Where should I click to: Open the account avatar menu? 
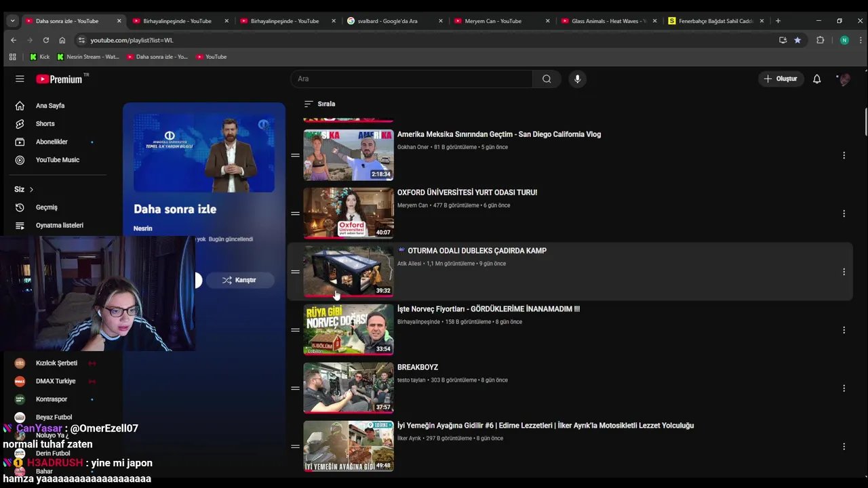tap(844, 79)
